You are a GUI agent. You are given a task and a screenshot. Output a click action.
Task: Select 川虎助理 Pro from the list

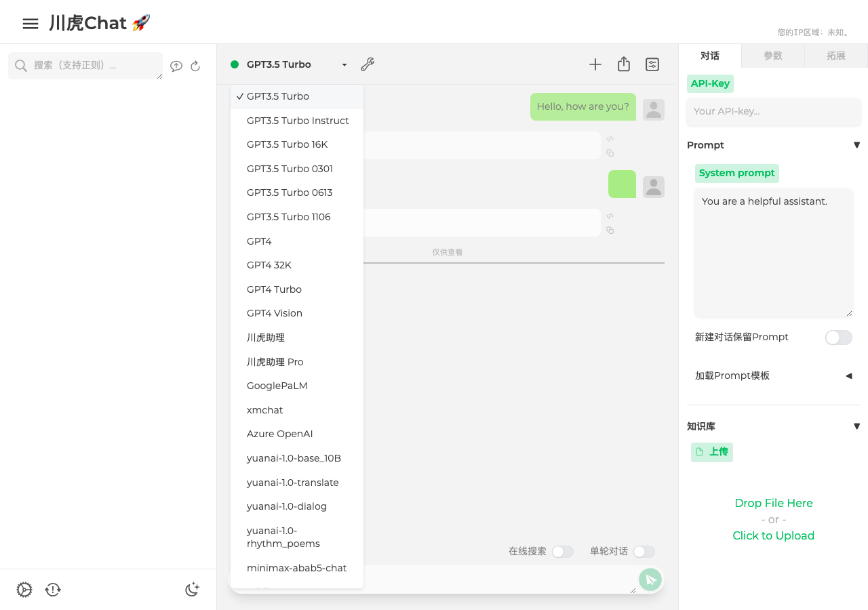click(x=297, y=362)
